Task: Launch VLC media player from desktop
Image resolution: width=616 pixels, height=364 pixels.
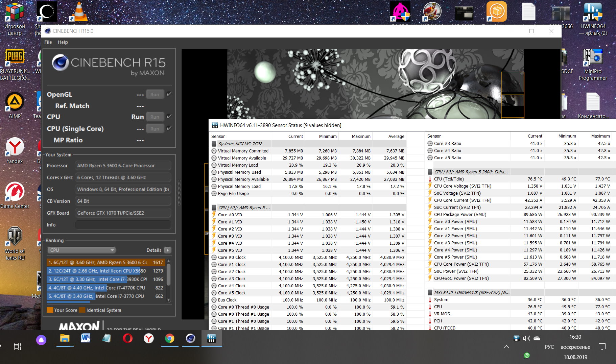Action: [x=79, y=12]
